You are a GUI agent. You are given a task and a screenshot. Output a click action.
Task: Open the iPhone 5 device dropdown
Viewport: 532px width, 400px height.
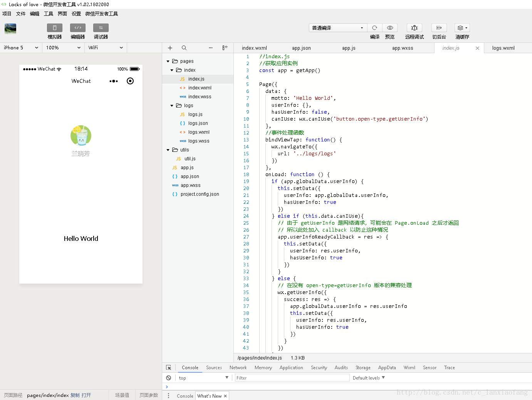(x=21, y=48)
